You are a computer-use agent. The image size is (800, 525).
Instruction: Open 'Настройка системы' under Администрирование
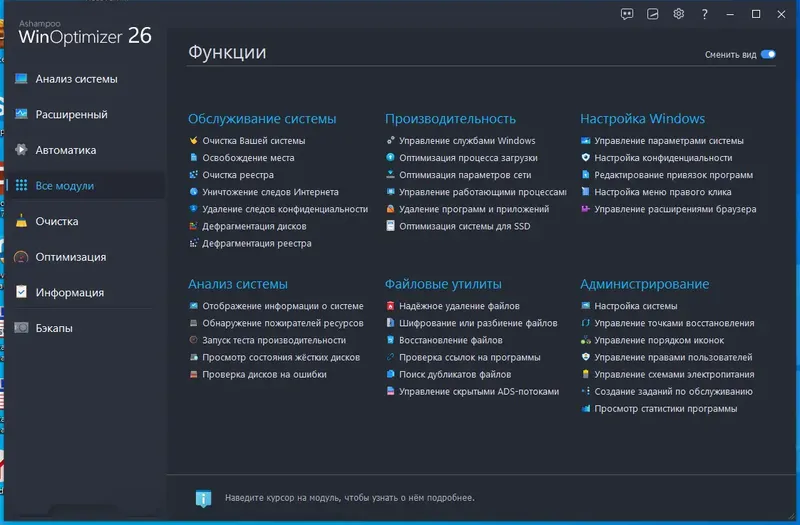coord(636,306)
